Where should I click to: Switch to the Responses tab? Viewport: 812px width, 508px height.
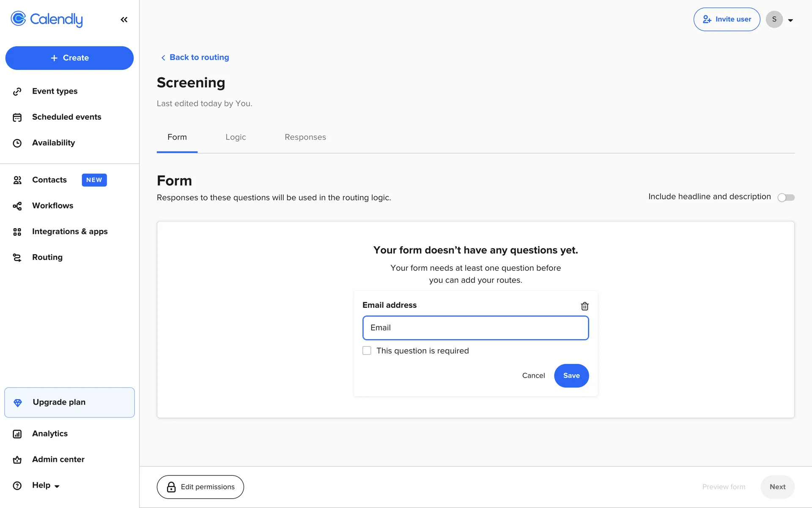click(x=305, y=137)
